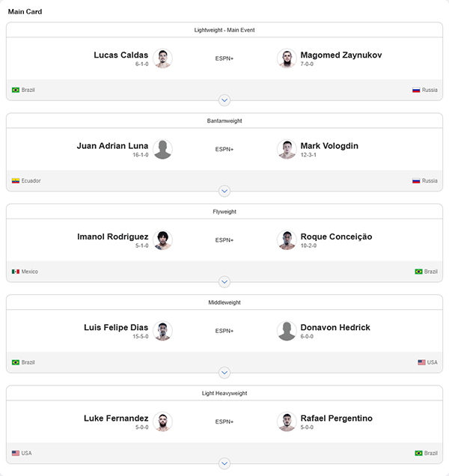Click Rafael Pergentino fighter photo

[287, 421]
